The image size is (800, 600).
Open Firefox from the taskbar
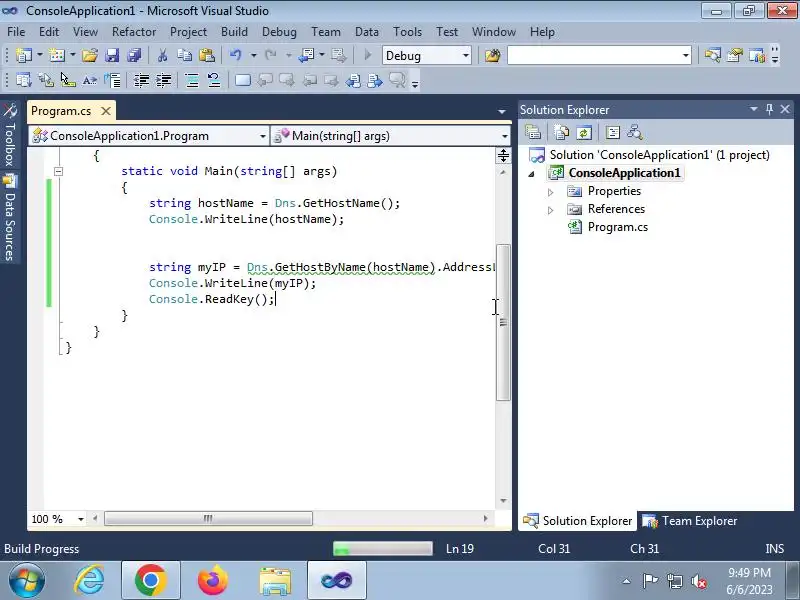click(x=212, y=581)
